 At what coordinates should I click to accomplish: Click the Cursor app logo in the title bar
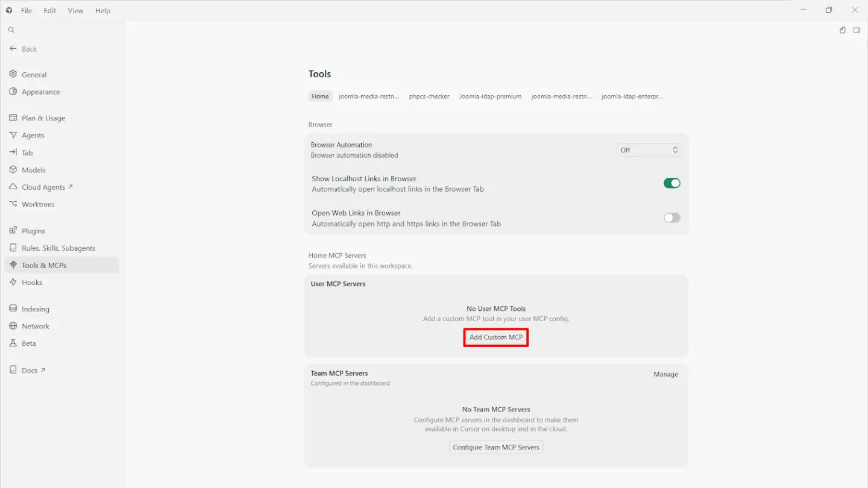9,10
